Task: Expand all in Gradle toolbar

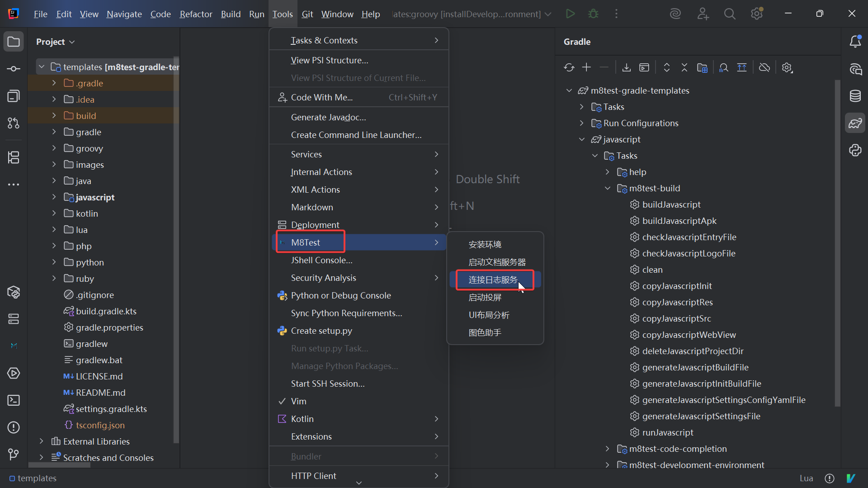Action: (x=666, y=68)
